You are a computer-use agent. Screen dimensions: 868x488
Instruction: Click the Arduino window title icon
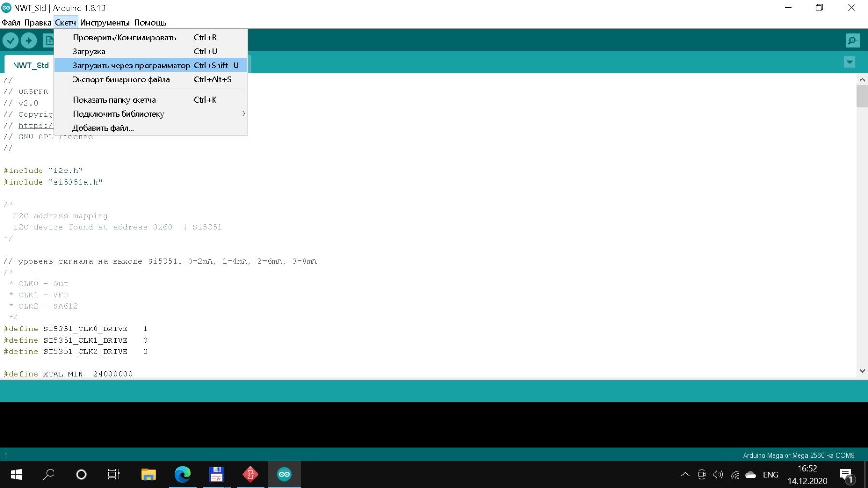[x=6, y=8]
